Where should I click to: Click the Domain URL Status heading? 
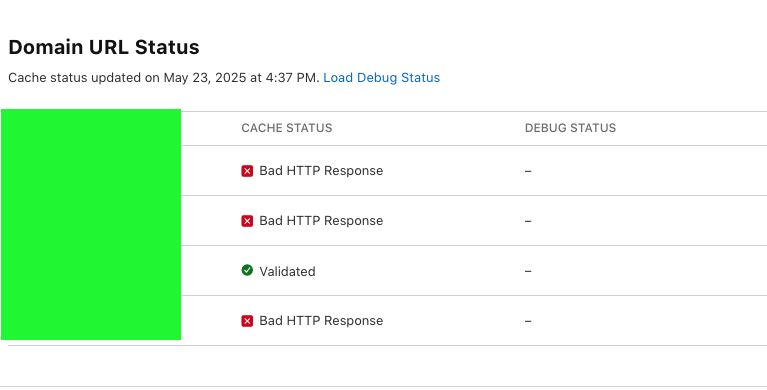click(x=104, y=47)
